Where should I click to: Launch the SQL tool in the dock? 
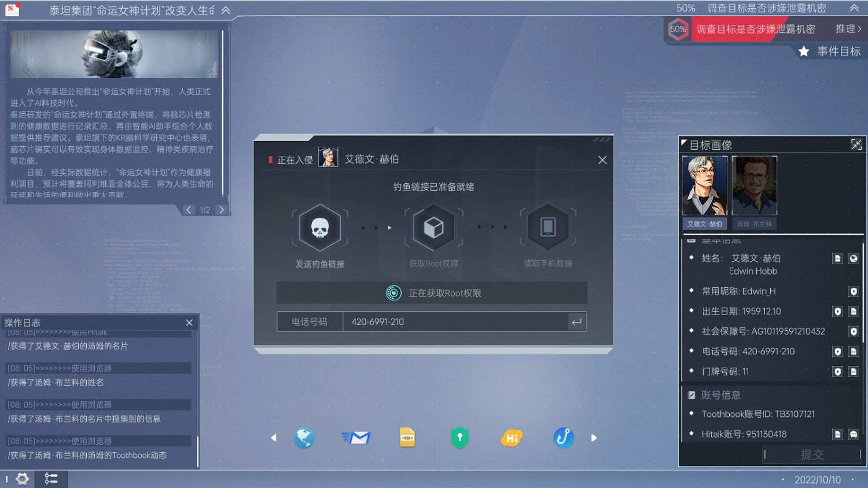coord(407,438)
